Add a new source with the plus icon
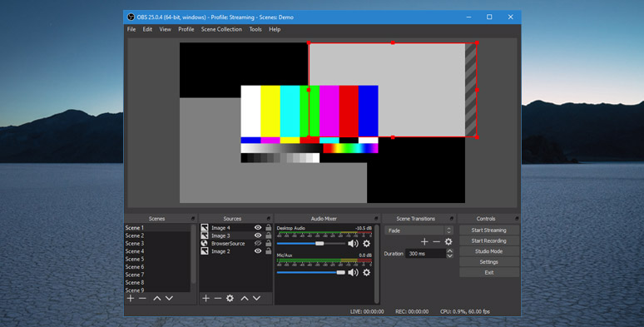This screenshot has height=327, width=644. click(x=206, y=298)
